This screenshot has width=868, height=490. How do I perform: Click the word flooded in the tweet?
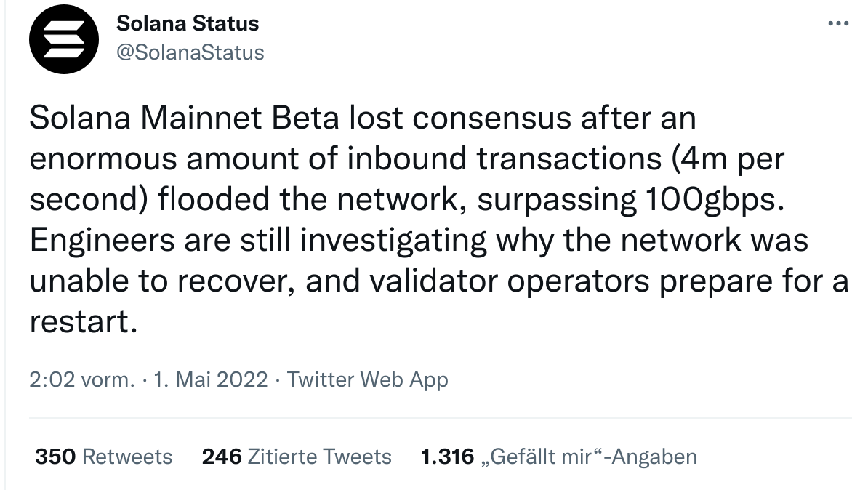click(x=214, y=199)
